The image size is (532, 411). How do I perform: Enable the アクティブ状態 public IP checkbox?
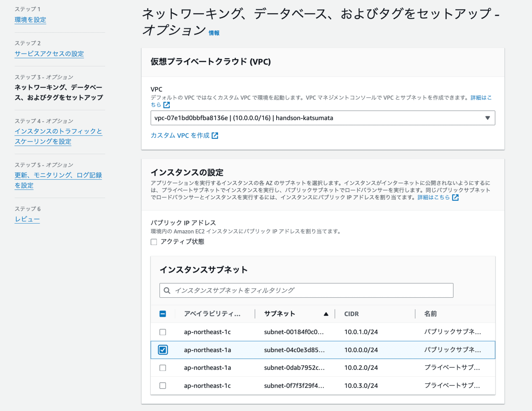tap(154, 242)
